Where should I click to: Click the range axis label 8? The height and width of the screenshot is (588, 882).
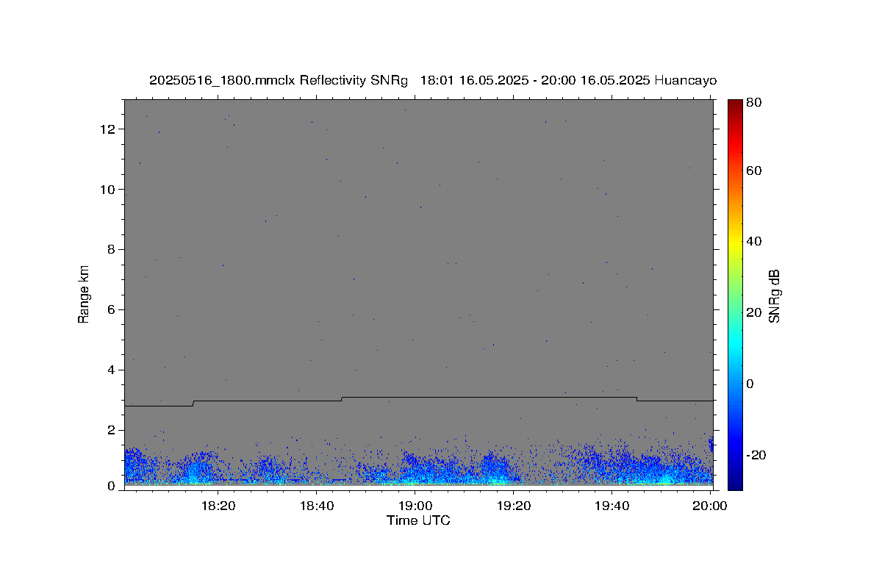[112, 250]
